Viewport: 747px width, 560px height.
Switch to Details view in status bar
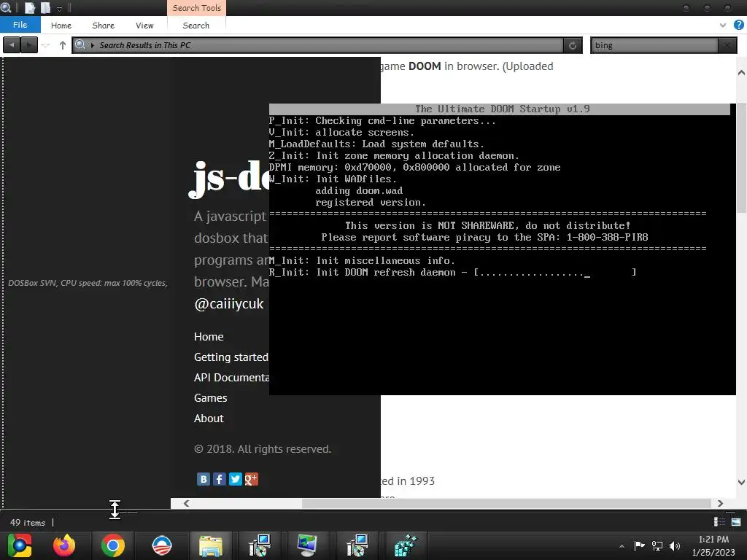[x=719, y=522]
